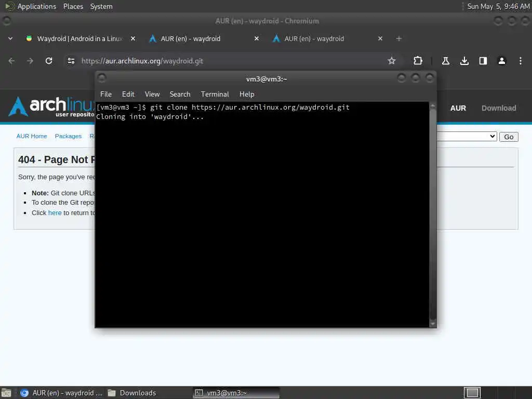
Task: Reload the AUR page
Action: pos(49,61)
